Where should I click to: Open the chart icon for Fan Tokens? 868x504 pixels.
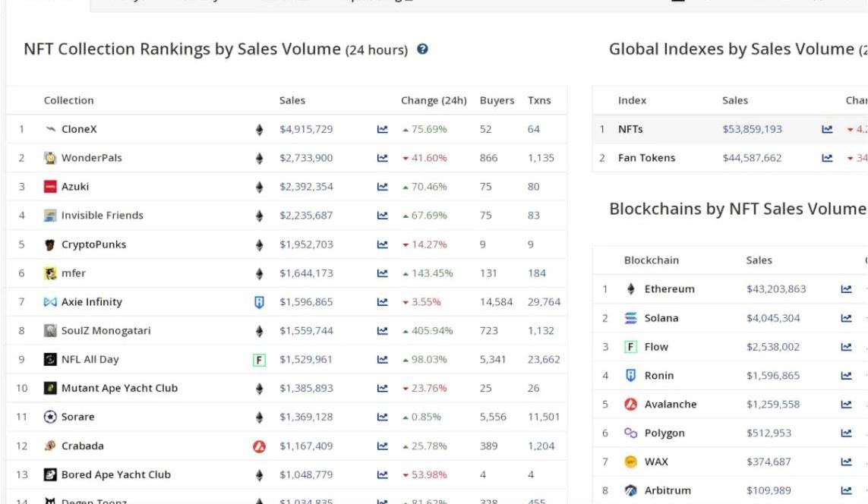coord(827,159)
